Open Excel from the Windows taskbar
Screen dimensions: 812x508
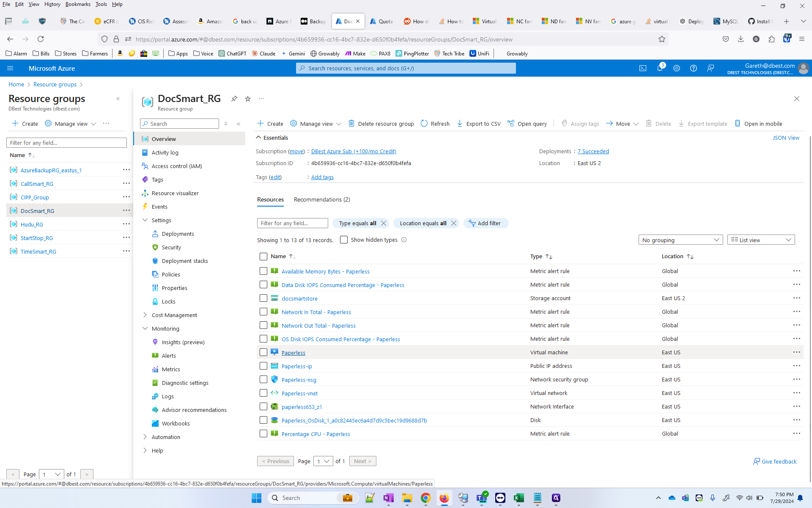click(519, 498)
